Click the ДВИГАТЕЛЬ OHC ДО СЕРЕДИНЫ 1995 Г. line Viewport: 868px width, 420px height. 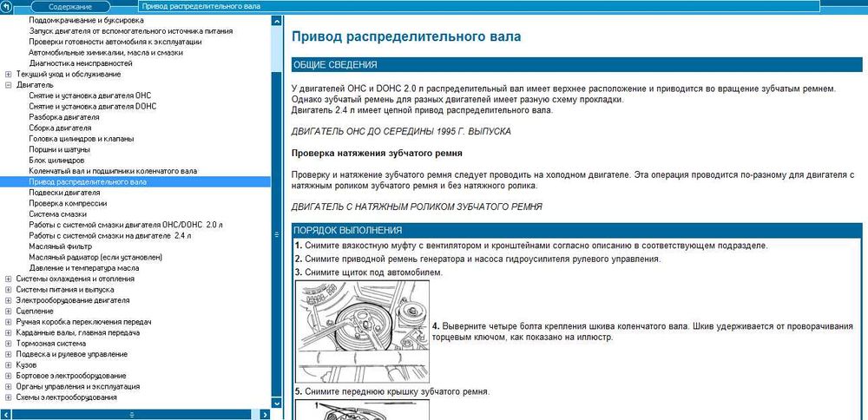(x=401, y=132)
